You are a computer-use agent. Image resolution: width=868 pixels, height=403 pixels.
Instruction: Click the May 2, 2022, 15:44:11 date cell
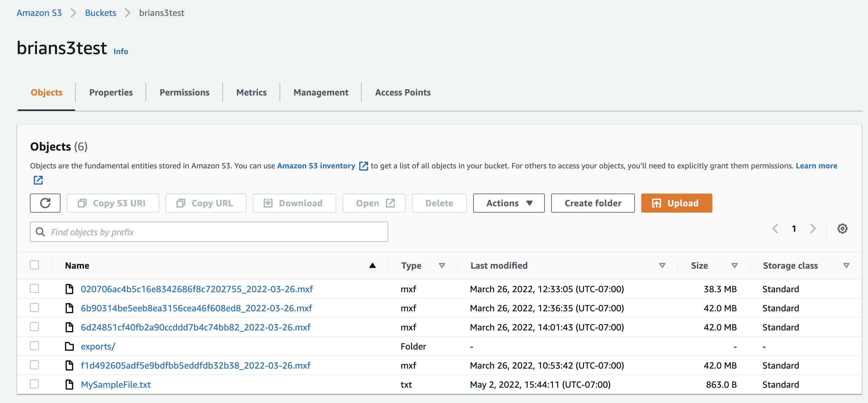540,385
